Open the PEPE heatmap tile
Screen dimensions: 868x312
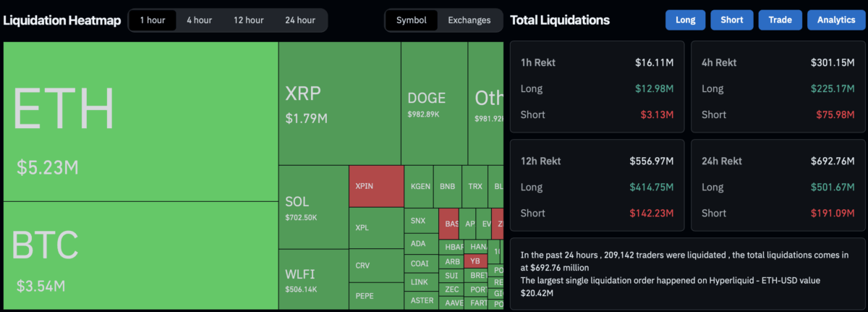[x=375, y=296]
